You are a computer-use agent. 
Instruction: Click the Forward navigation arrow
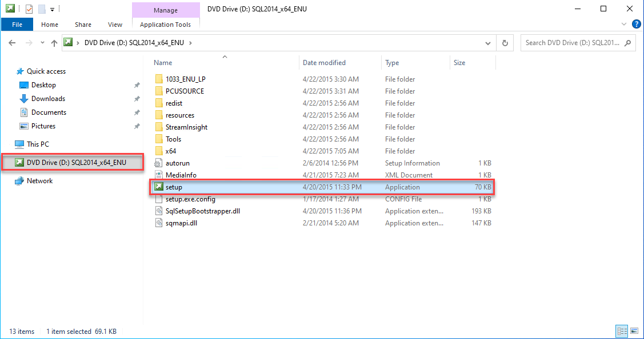click(29, 43)
